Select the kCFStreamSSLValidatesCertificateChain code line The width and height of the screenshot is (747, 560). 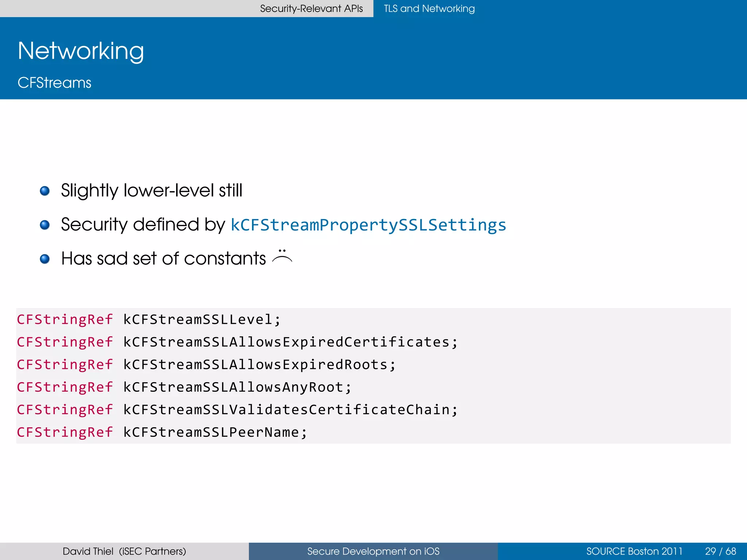(237, 410)
